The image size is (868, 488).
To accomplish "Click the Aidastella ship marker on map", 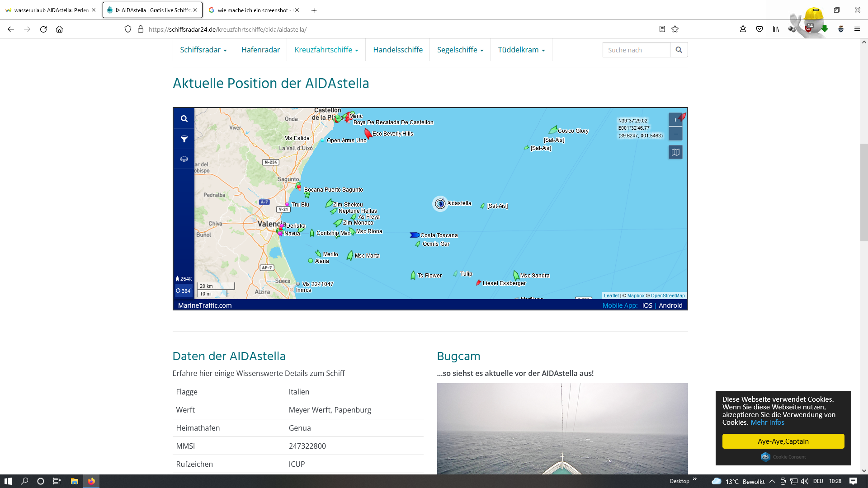I will pos(440,204).
